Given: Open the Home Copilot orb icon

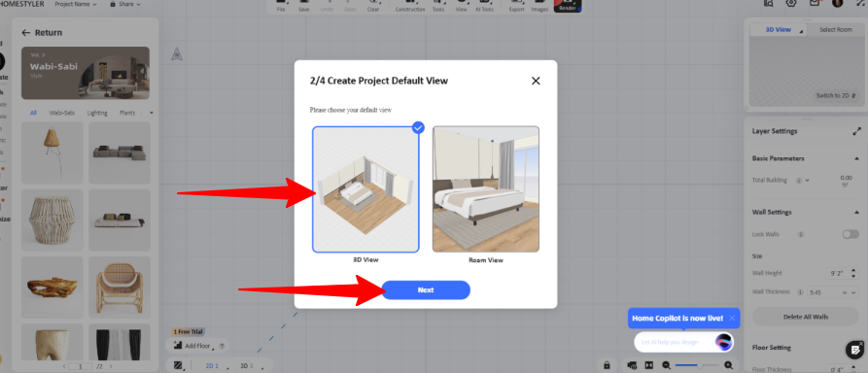Looking at the screenshot, I should click(723, 343).
